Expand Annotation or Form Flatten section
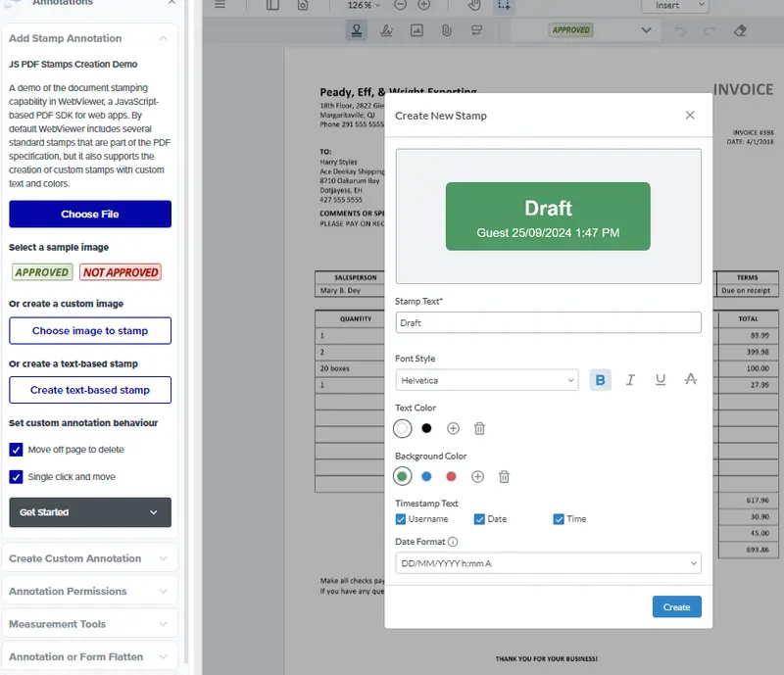This screenshot has width=784, height=675. pyautogui.click(x=90, y=656)
